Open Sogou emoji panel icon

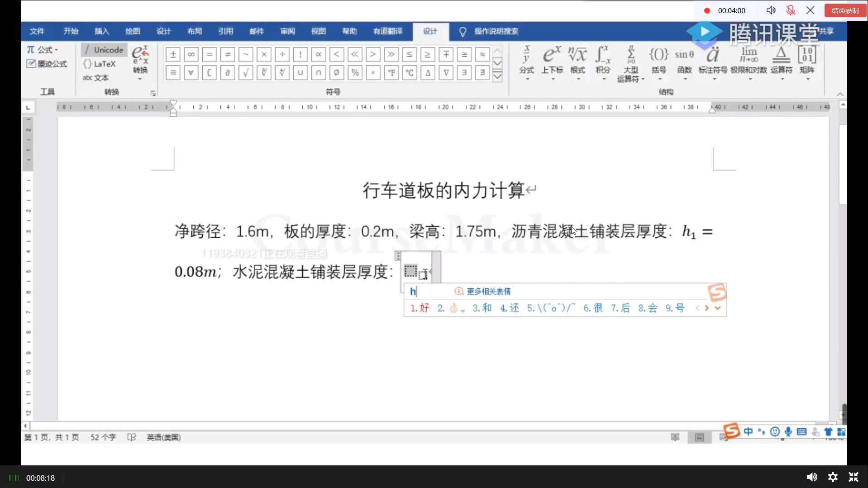775,431
